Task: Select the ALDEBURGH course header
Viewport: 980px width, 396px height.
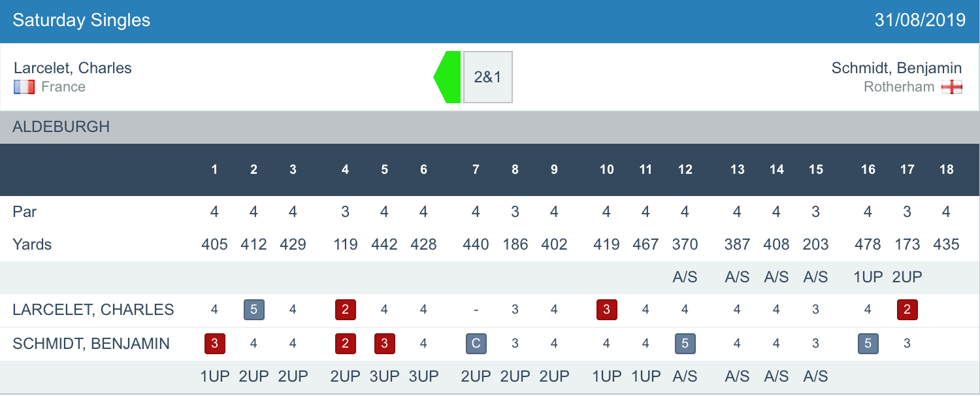Action: [61, 127]
